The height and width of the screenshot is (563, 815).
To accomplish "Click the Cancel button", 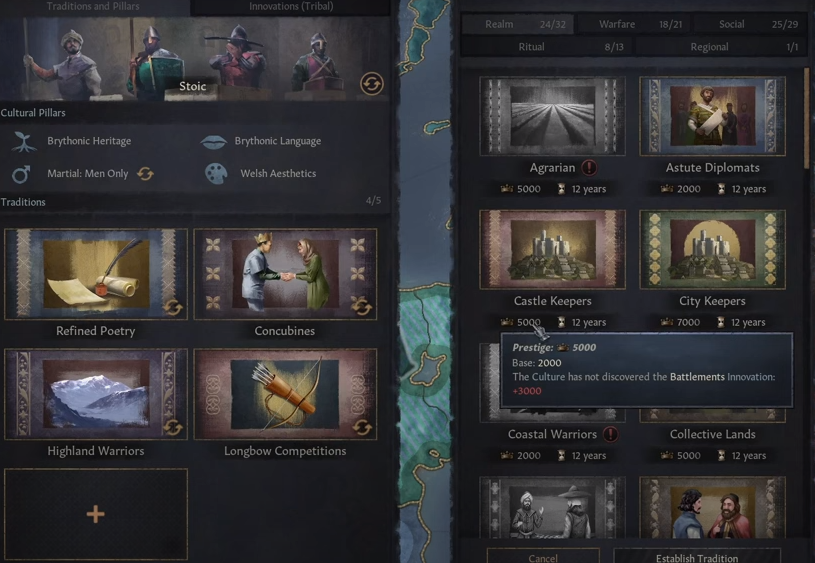I will 543,557.
